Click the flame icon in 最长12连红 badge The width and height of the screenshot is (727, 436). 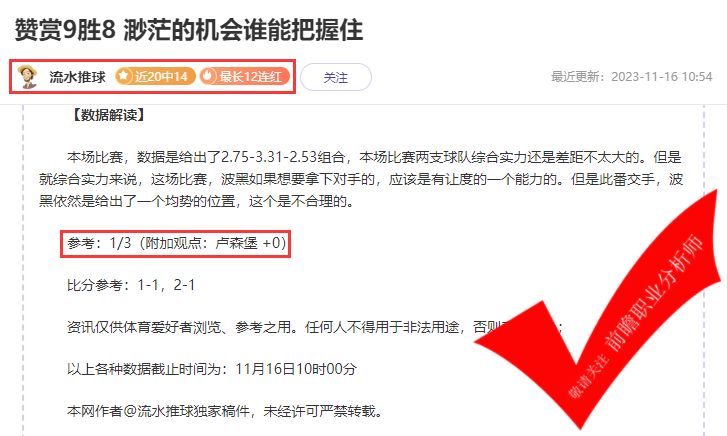tap(208, 76)
